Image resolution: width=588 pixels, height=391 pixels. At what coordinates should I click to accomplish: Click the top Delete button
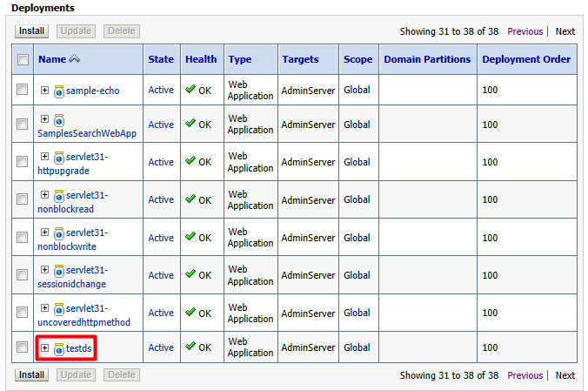point(122,30)
